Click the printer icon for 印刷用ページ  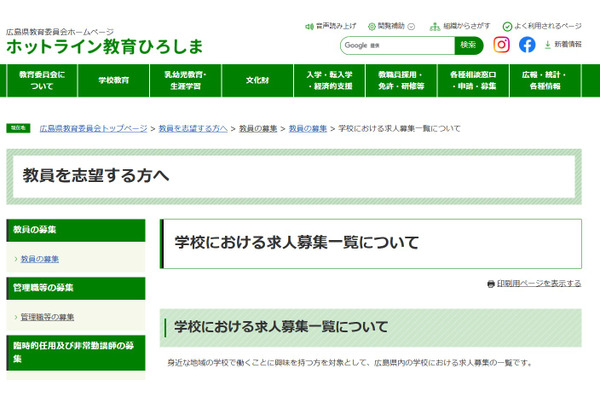pos(490,284)
